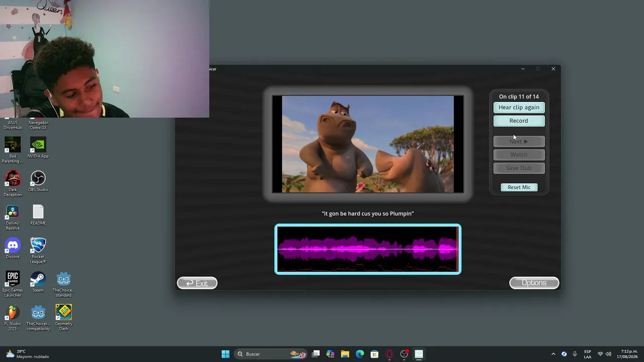Open Dark Deception desktop shortcut

[13, 184]
